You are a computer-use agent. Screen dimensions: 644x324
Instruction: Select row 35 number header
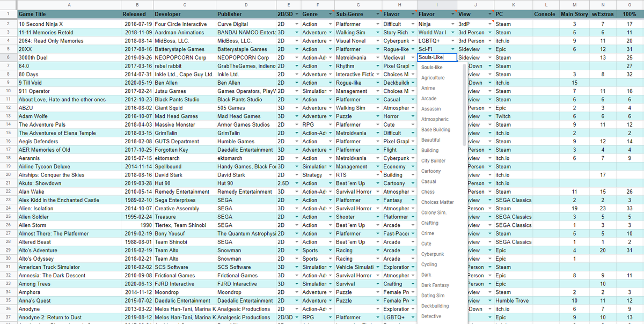click(8, 300)
